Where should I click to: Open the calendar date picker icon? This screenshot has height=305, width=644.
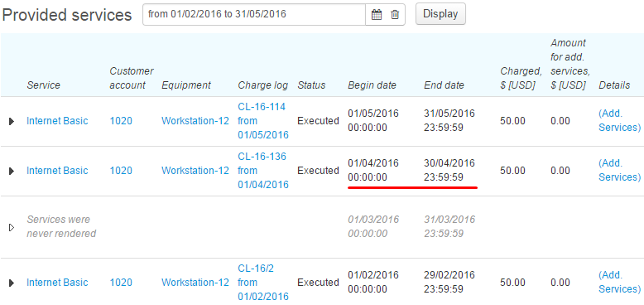[376, 15]
